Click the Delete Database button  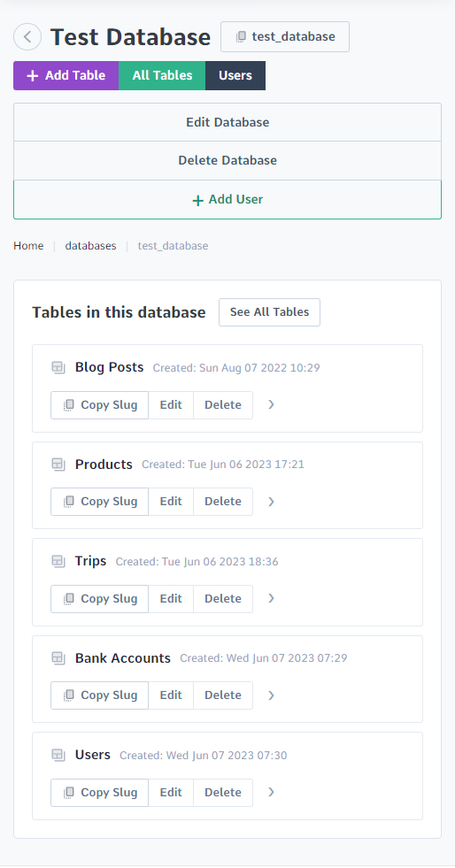pyautogui.click(x=227, y=160)
